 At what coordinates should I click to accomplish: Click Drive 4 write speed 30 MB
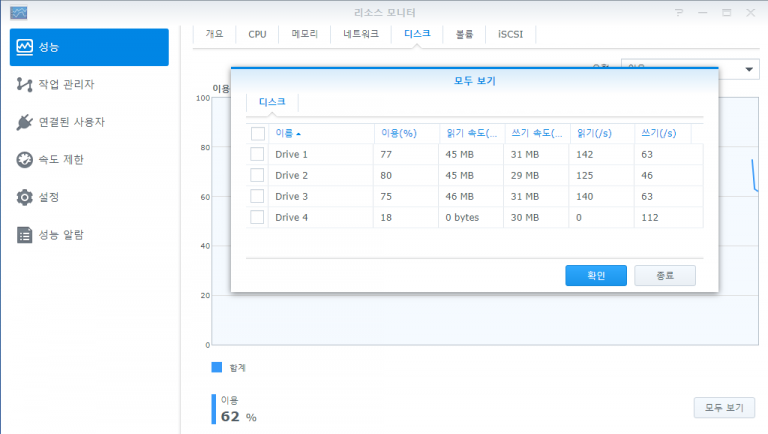coord(525,217)
